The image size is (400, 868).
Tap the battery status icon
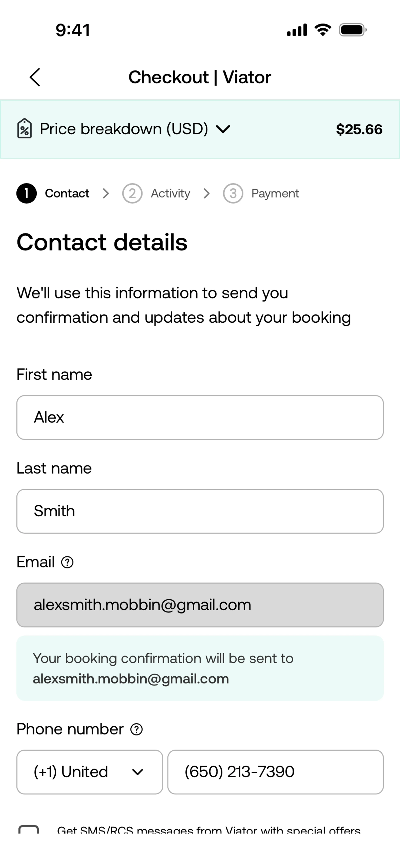352,30
